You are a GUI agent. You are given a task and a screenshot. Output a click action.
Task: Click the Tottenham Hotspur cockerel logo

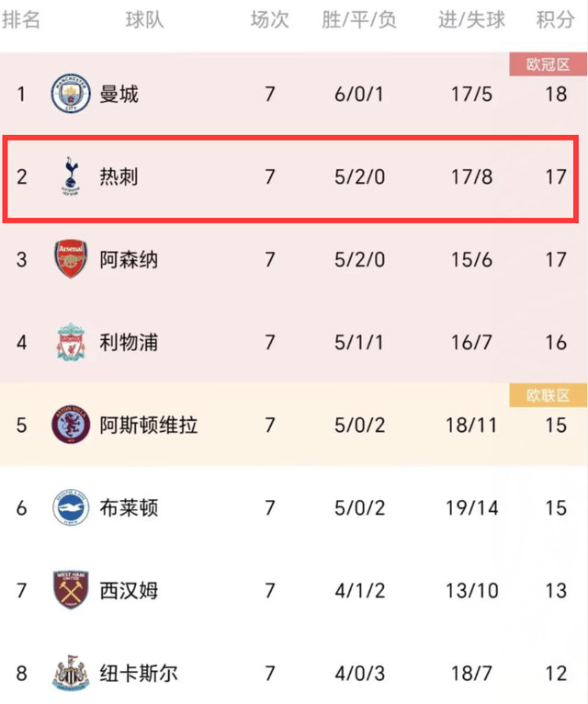coord(71,176)
